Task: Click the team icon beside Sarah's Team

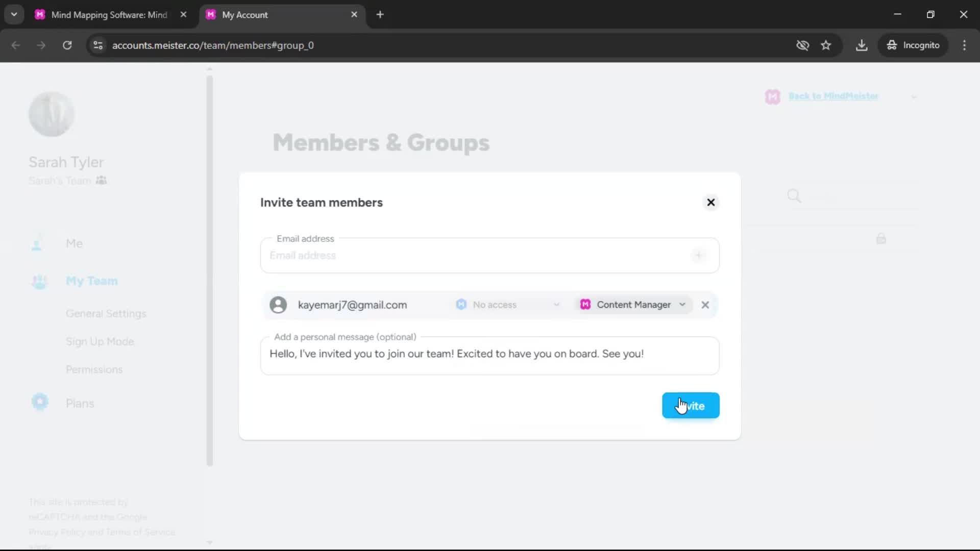Action: tap(101, 180)
